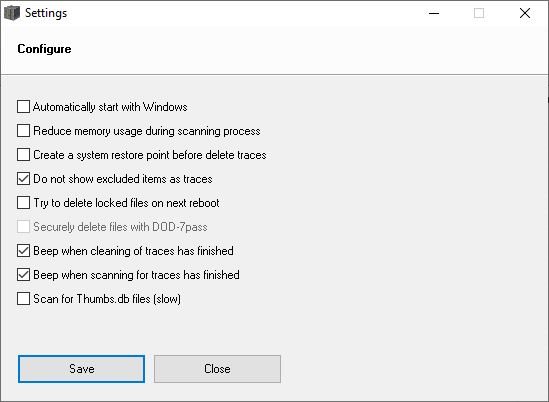Click the Settings title text
Viewport: 549px width, 402px height.
click(x=46, y=13)
